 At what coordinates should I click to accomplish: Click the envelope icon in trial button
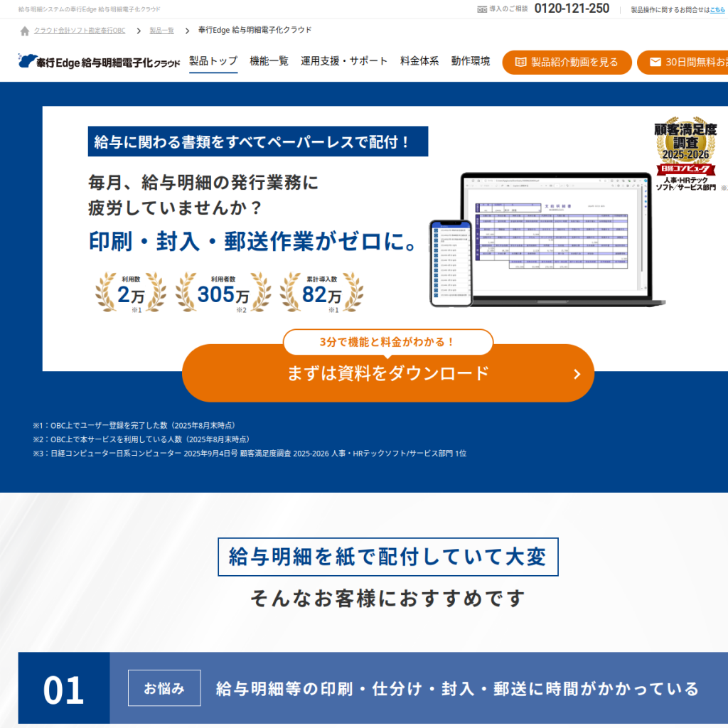pos(655,63)
